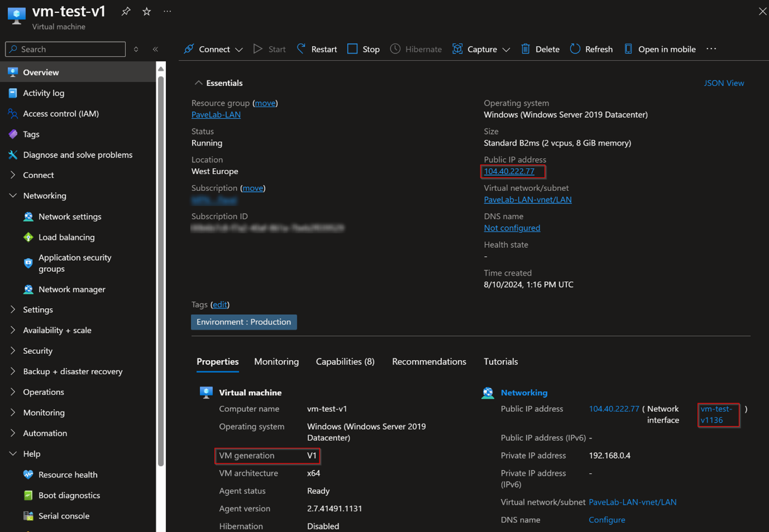Click the Refresh icon to reload VM data
Screen dimensions: 769x532
(591, 49)
